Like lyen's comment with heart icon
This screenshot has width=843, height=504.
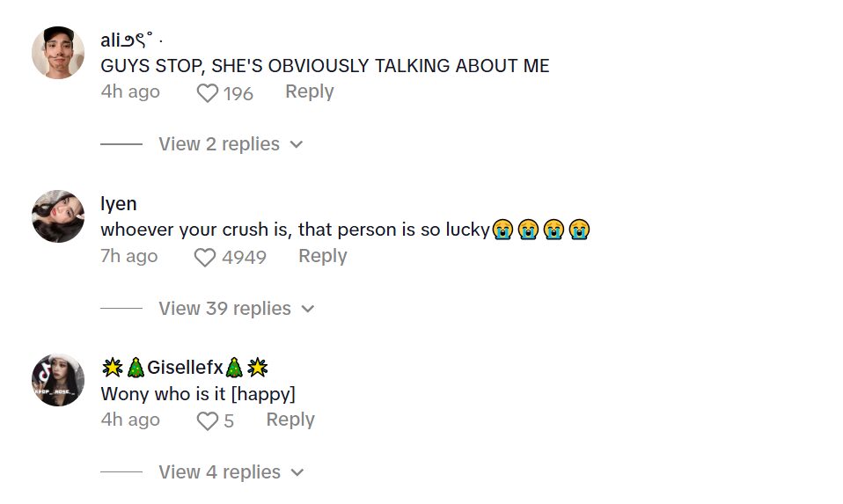(x=205, y=258)
